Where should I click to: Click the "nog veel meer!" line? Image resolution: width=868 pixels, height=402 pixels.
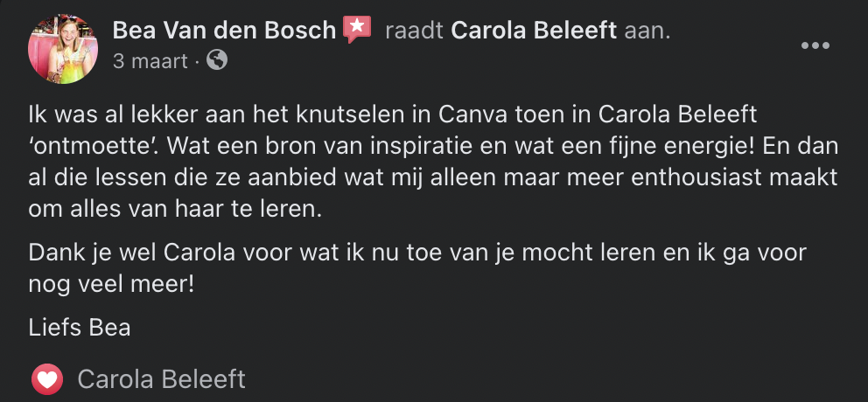click(111, 284)
